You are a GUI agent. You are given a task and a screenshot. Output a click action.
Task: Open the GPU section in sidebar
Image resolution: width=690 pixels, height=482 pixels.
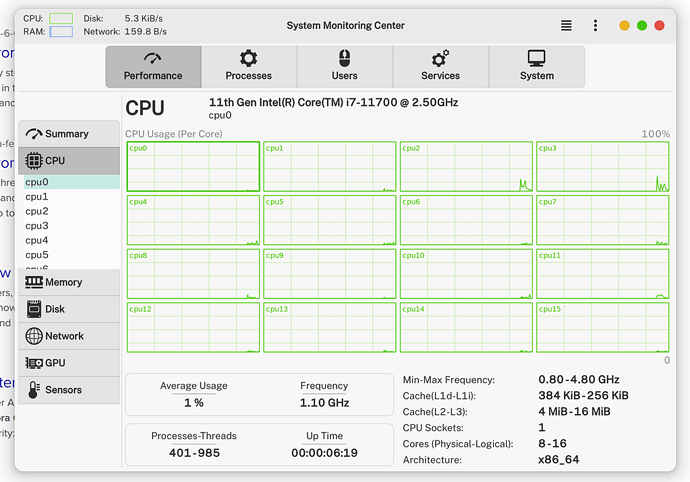pyautogui.click(x=68, y=364)
